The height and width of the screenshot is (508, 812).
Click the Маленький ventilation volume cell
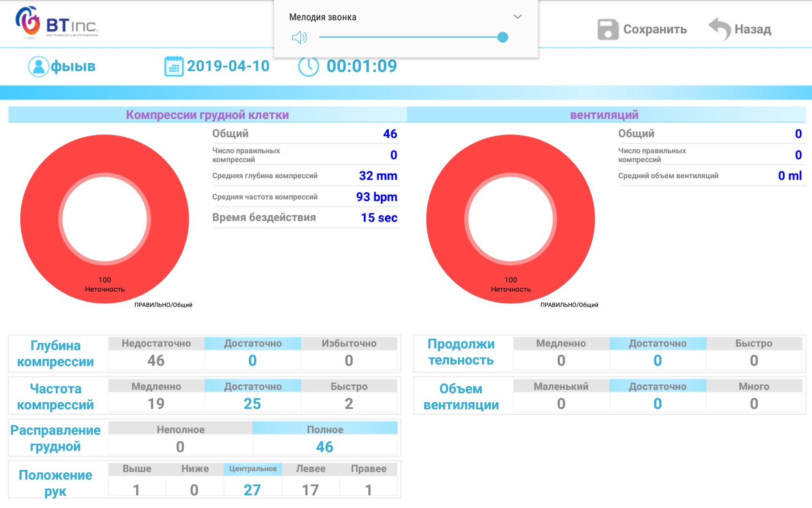561,396
